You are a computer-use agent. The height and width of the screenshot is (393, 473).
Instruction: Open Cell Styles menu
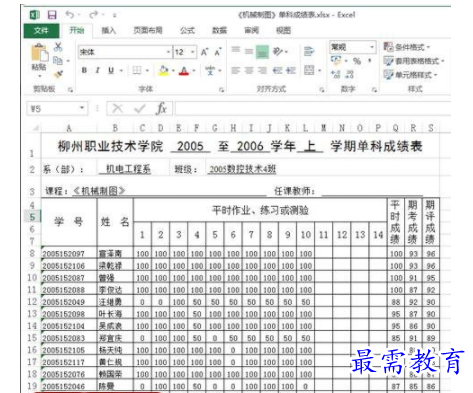click(410, 75)
